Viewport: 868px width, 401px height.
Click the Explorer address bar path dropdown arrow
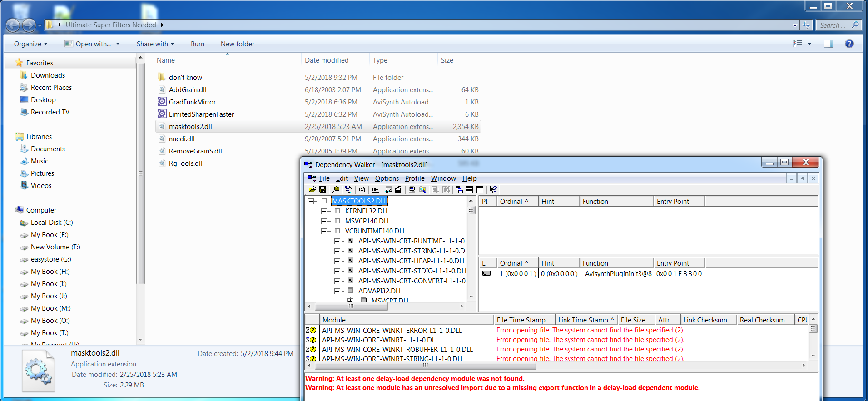point(795,25)
